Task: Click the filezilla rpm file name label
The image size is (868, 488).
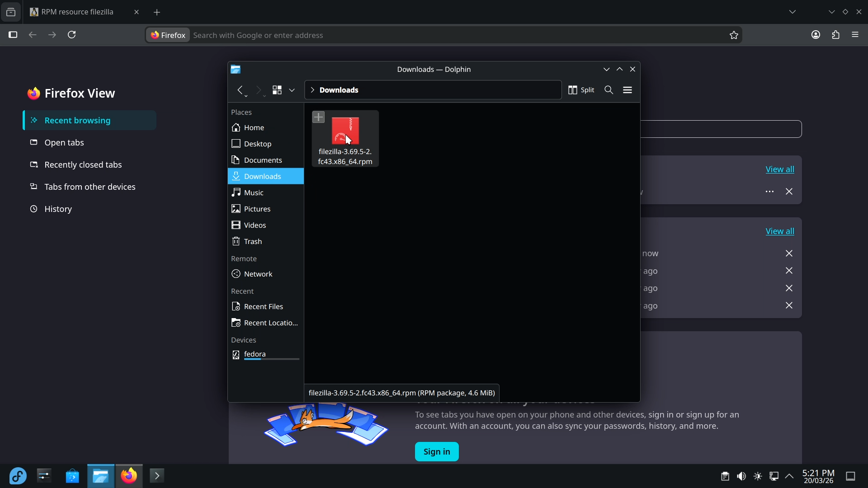Action: 345,156
